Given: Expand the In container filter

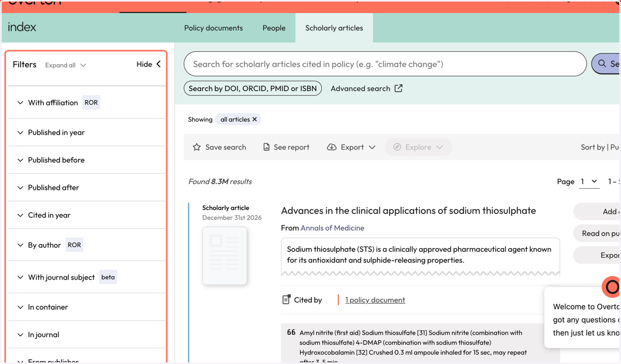Looking at the screenshot, I should coord(87,307).
